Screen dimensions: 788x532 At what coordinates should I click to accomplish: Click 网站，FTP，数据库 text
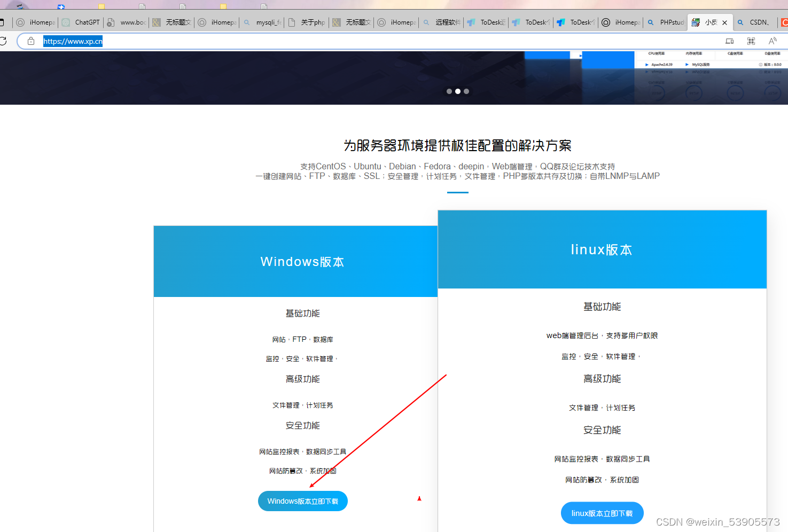pyautogui.click(x=303, y=340)
